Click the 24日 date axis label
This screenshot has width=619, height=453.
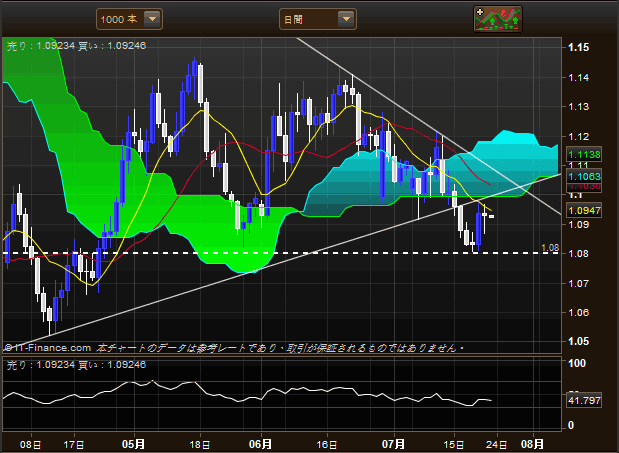pyautogui.click(x=496, y=445)
